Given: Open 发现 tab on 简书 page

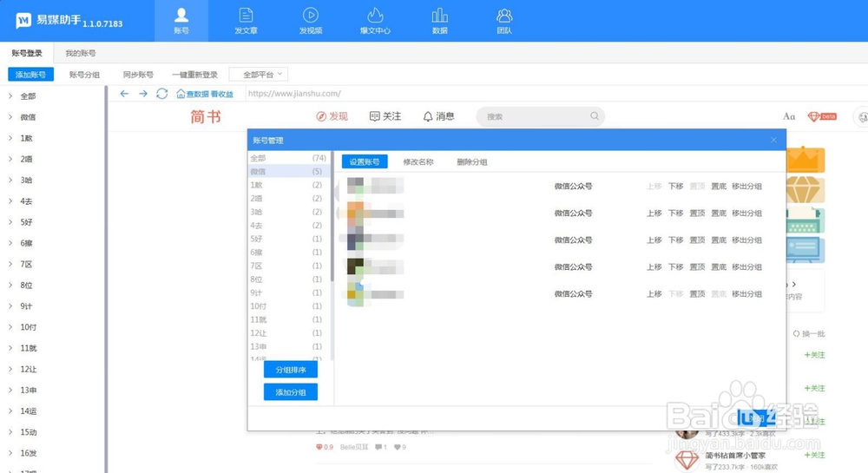Looking at the screenshot, I should tap(332, 116).
